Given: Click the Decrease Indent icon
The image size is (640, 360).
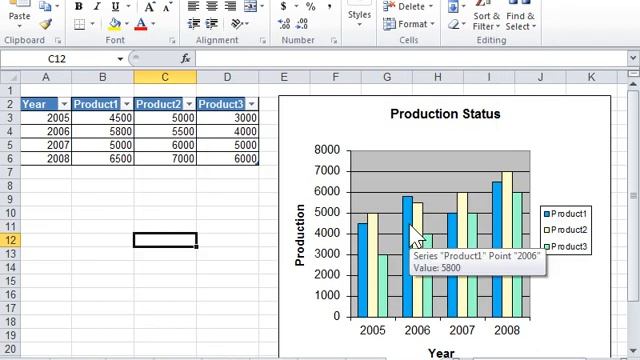Looking at the screenshot, I should (x=193, y=24).
